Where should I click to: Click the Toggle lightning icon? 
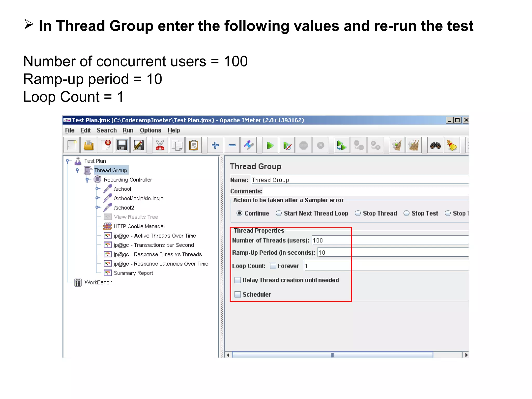click(249, 145)
